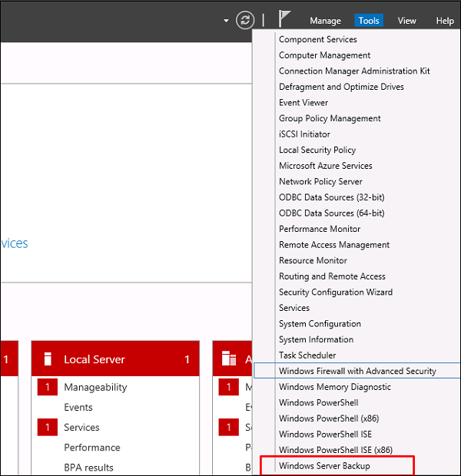This screenshot has width=461, height=476.
Task: Select Windows PowerShell ISE (x86)
Action: (336, 450)
